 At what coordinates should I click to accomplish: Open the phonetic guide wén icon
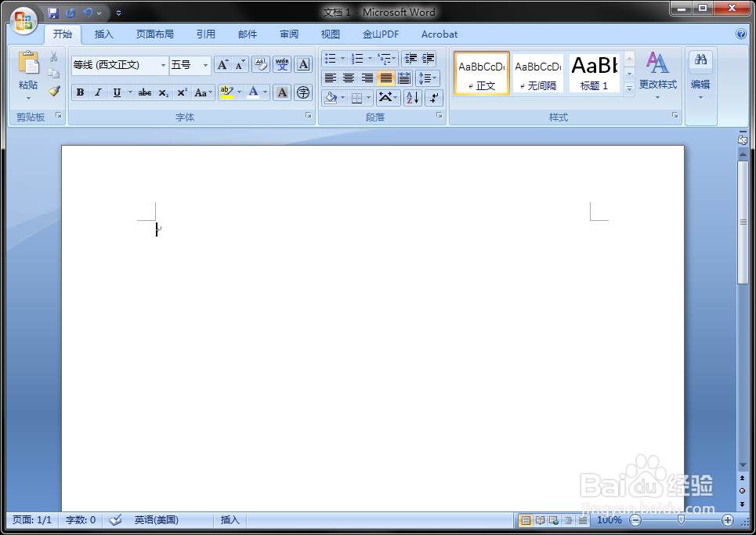pyautogui.click(x=282, y=64)
